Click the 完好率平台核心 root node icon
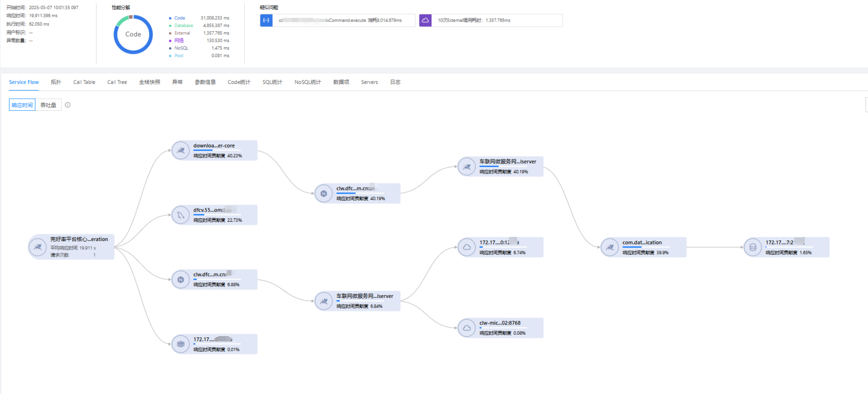 point(38,247)
